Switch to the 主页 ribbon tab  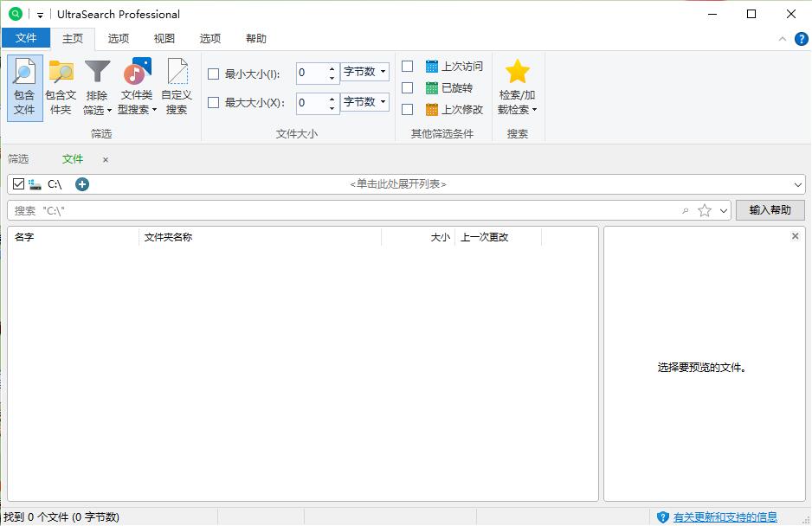73,38
